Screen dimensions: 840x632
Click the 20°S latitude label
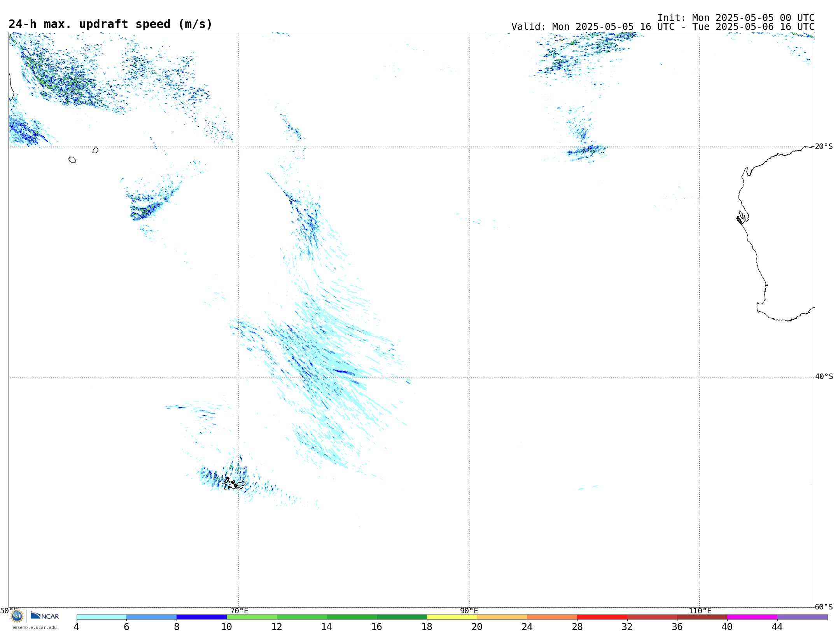pos(824,147)
